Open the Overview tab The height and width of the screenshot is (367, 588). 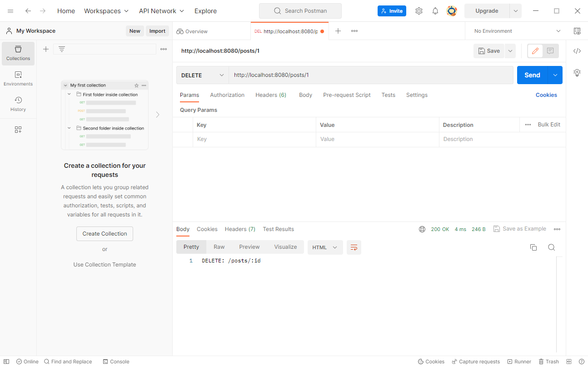pyautogui.click(x=192, y=31)
